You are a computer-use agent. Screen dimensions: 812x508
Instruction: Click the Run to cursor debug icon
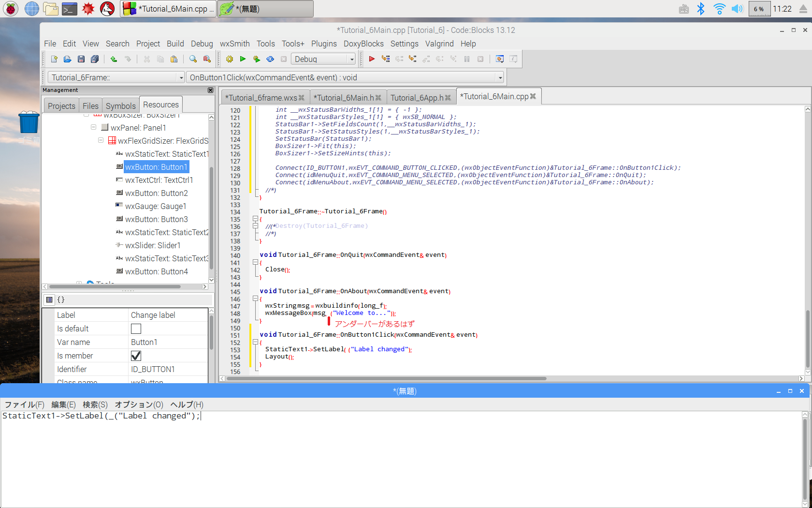pos(385,59)
